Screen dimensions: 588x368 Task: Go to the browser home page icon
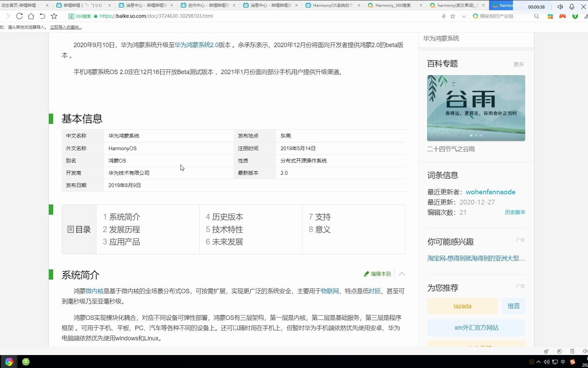[x=31, y=16]
